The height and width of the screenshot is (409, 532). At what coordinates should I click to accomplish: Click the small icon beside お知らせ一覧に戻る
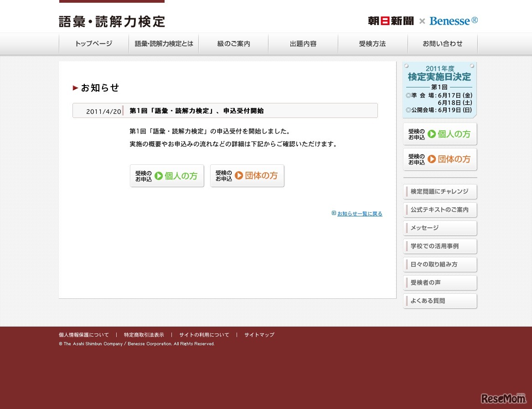pyautogui.click(x=334, y=213)
